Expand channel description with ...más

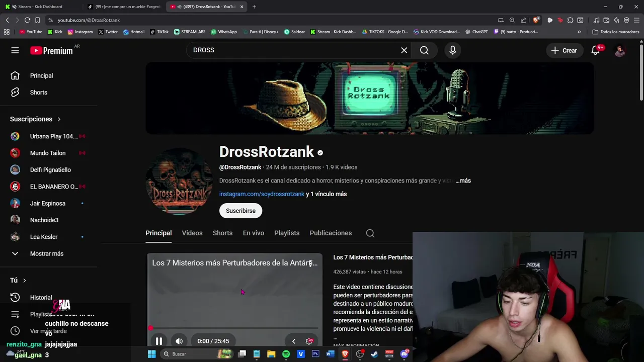[x=463, y=180]
